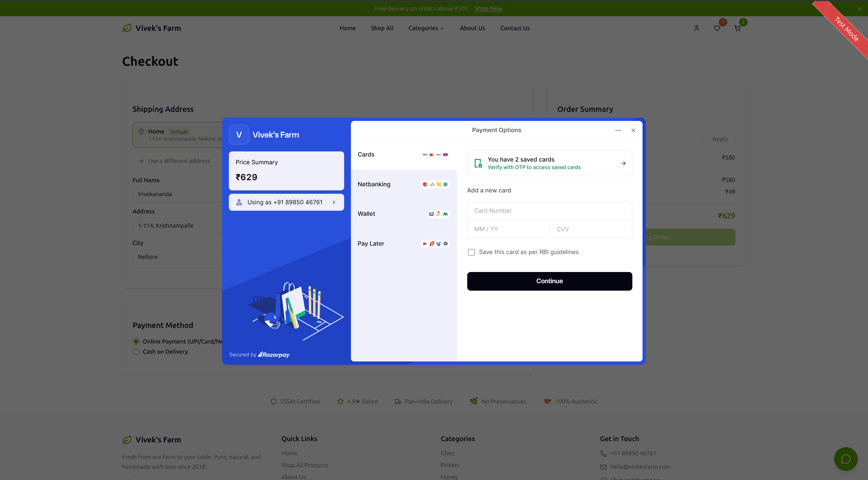This screenshot has width=868, height=480.
Task: Click the City field showing Nellore
Action: coord(177,257)
